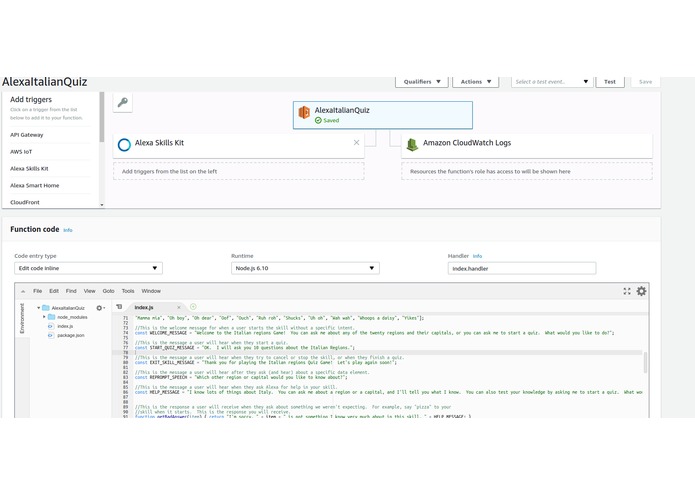Open the Code entry type dropdown
The width and height of the screenshot is (695, 494).
[x=88, y=268]
